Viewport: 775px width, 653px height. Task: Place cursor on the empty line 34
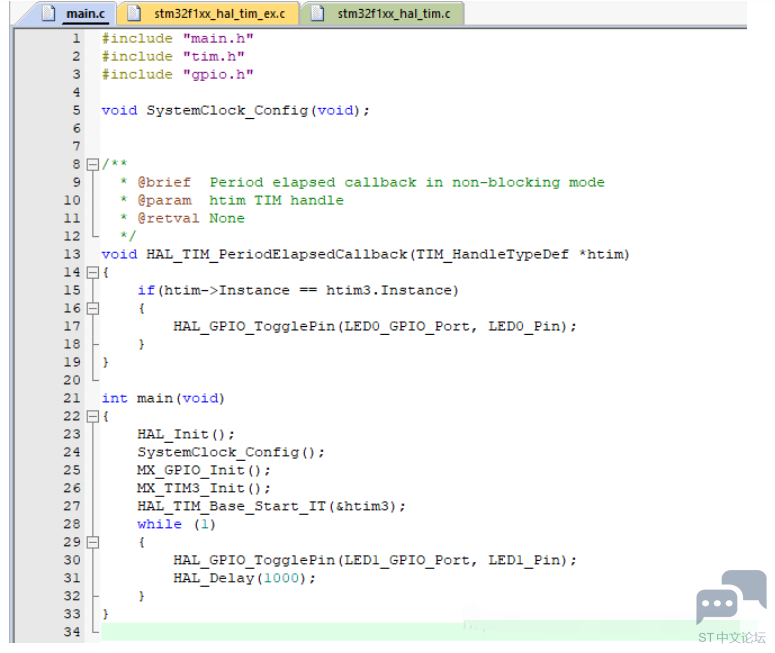(300, 632)
